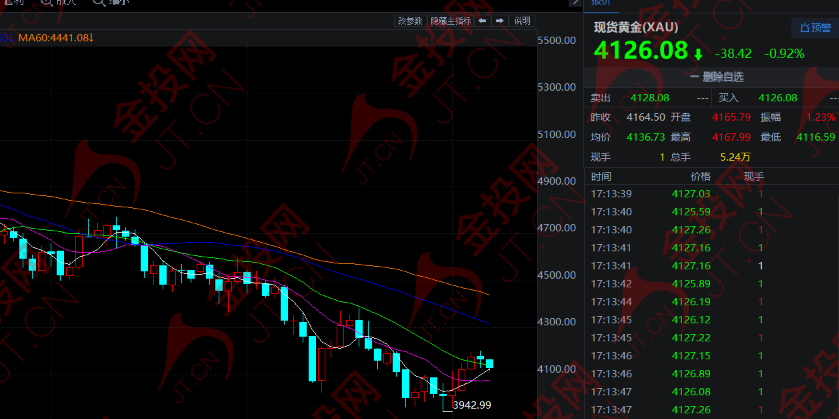Click the 时间 column header
The width and height of the screenshot is (839, 419).
click(x=601, y=177)
